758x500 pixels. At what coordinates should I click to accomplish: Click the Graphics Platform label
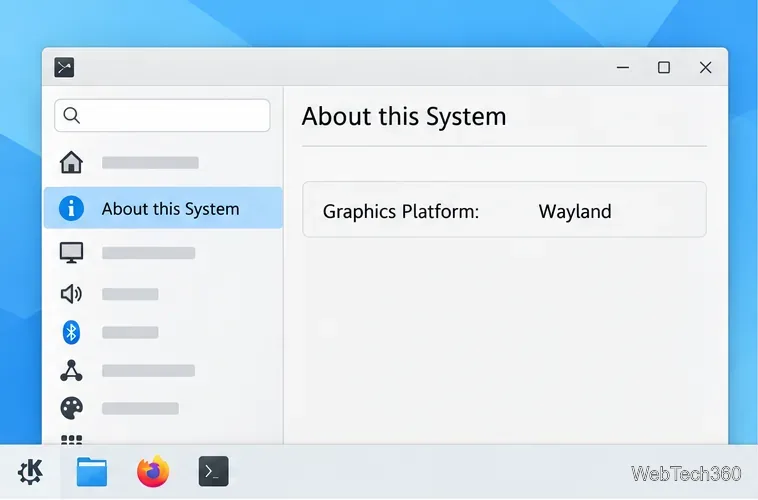[401, 212]
